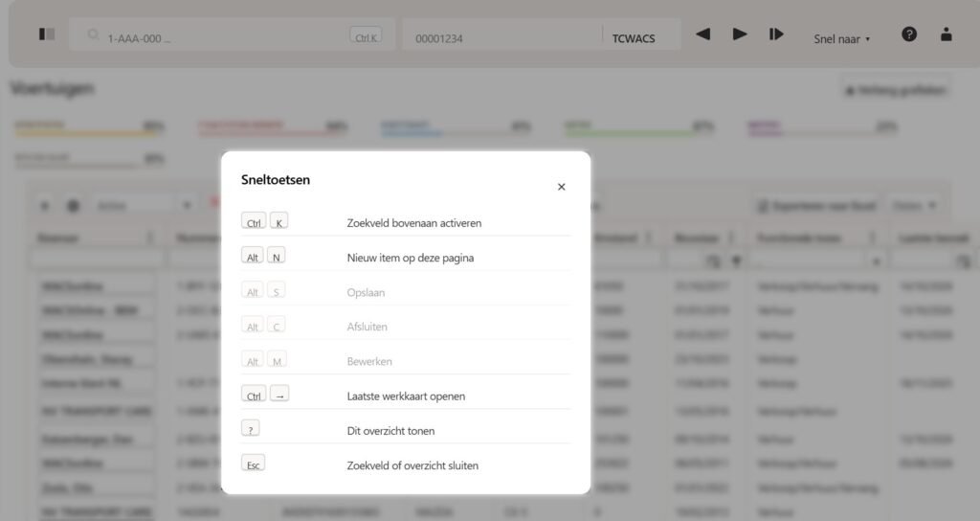Click the question mark keycap
This screenshot has width=980, height=521.
point(251,429)
